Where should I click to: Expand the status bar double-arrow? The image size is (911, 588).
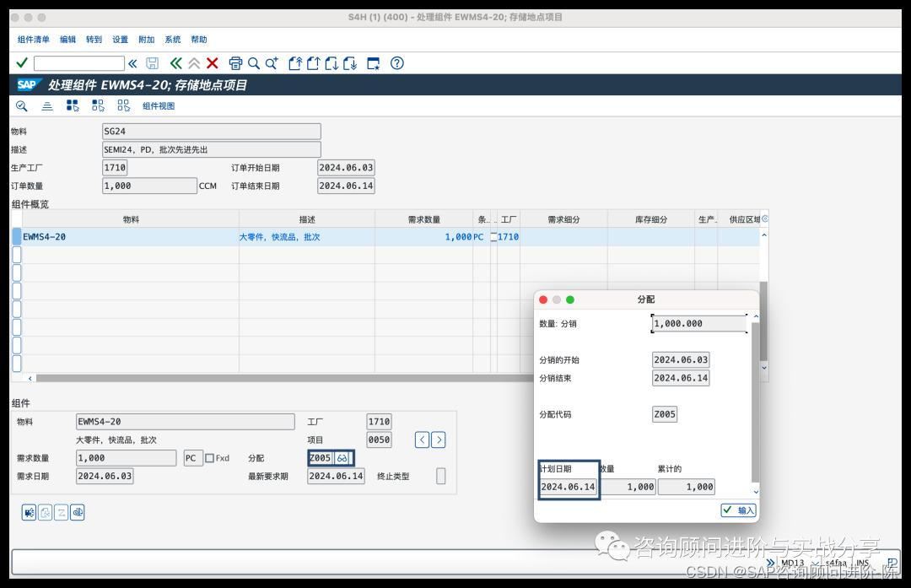[770, 563]
